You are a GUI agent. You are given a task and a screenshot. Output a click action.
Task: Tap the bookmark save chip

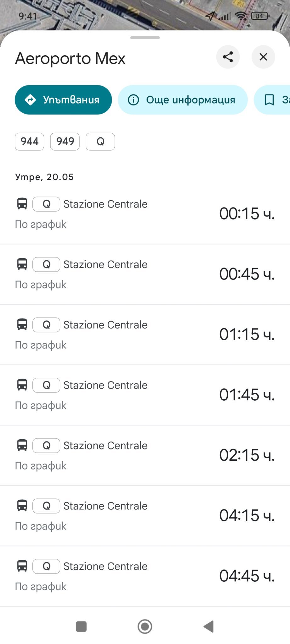(273, 100)
